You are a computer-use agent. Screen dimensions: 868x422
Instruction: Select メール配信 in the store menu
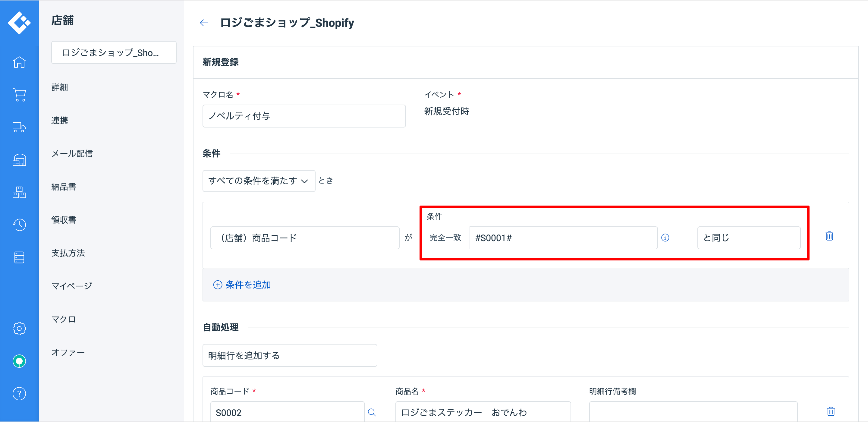tap(72, 154)
